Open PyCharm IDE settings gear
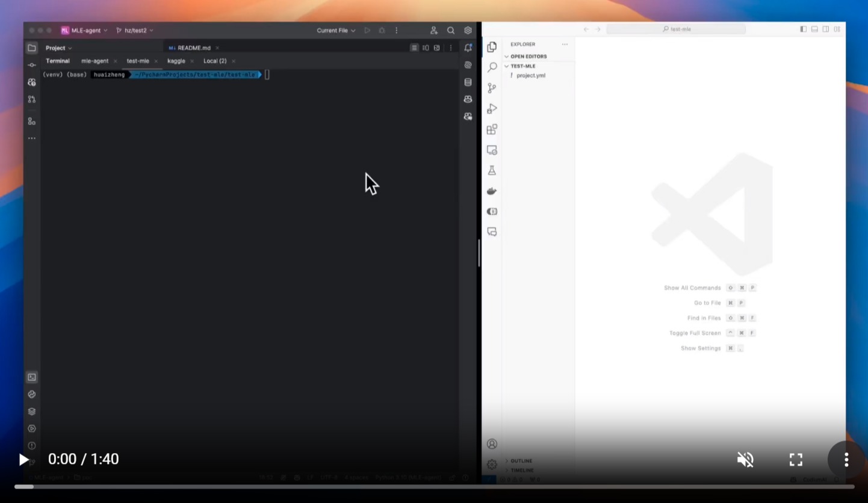868x503 pixels. (x=468, y=31)
